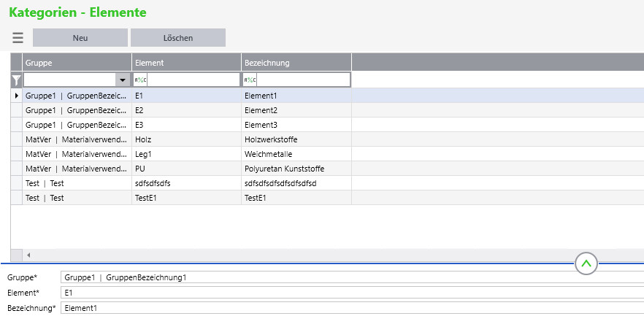Click the Holzwerkstoffe cell
The width and height of the screenshot is (644, 335).
tap(296, 139)
